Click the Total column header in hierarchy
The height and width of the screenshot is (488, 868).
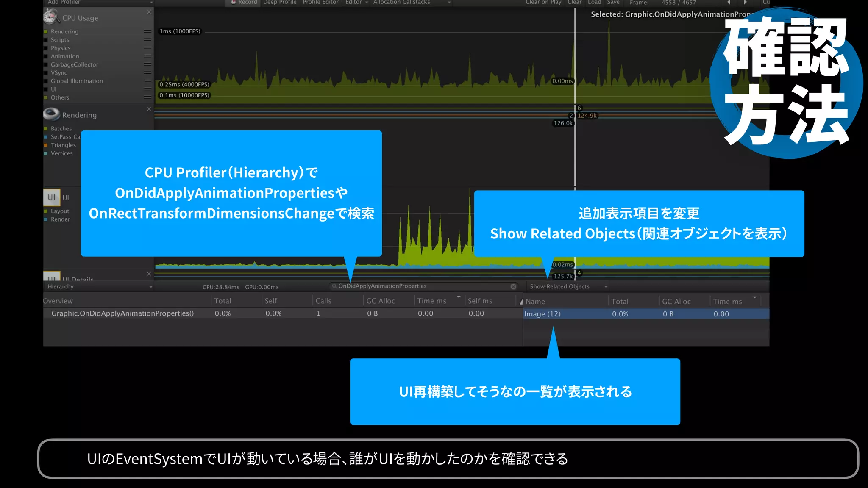tap(236, 301)
